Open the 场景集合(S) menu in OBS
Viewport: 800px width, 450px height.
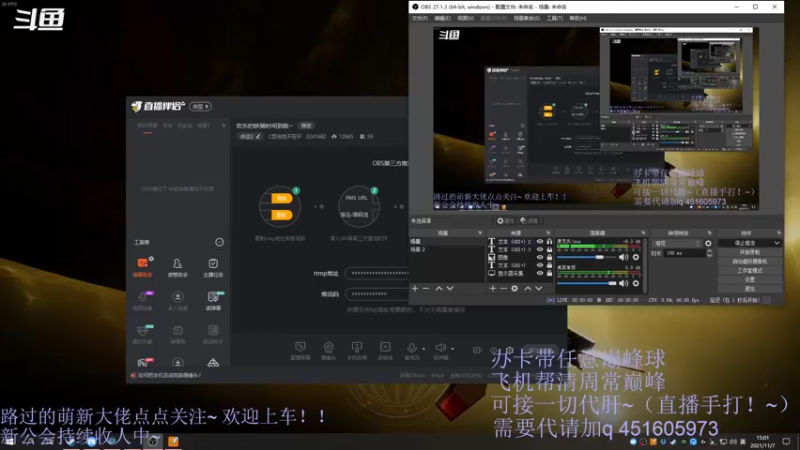527,18
